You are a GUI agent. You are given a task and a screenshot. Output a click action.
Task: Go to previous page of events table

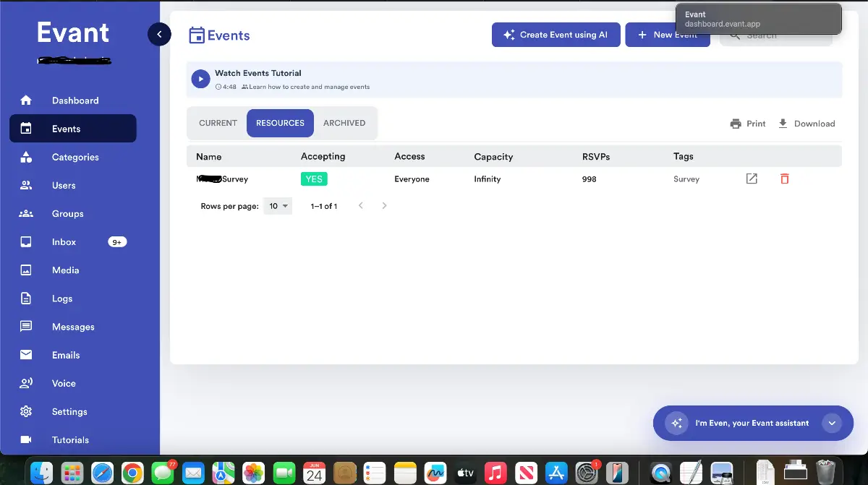tap(361, 206)
